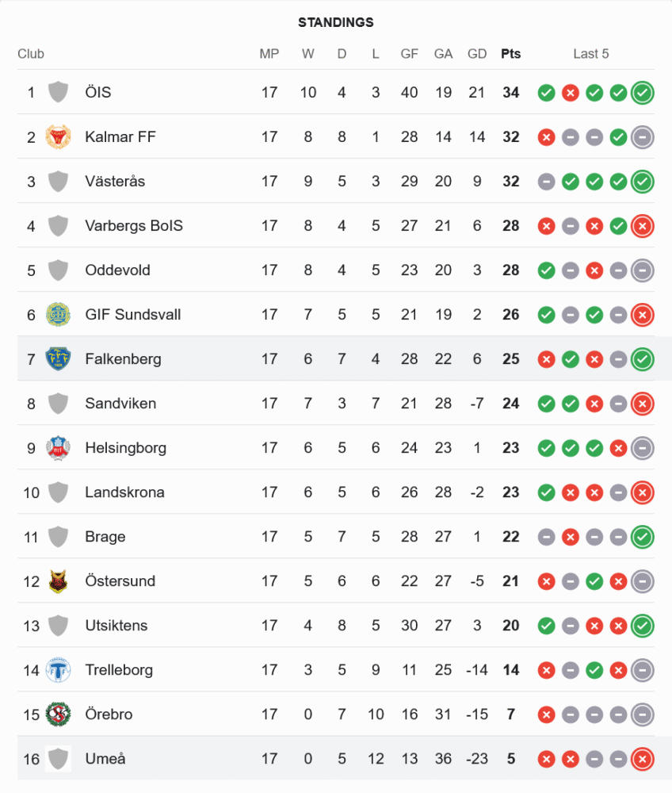Open the Landskrona team link

[124, 492]
